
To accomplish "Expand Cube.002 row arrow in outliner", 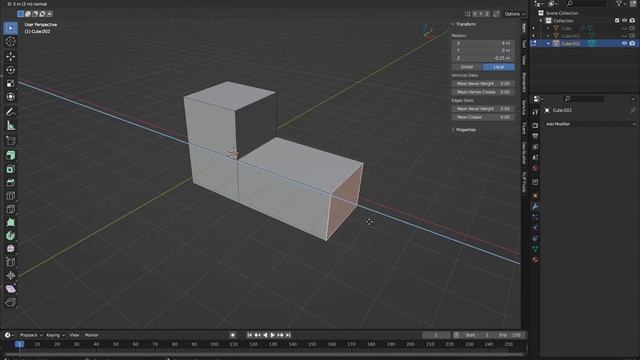I will 548,43.
